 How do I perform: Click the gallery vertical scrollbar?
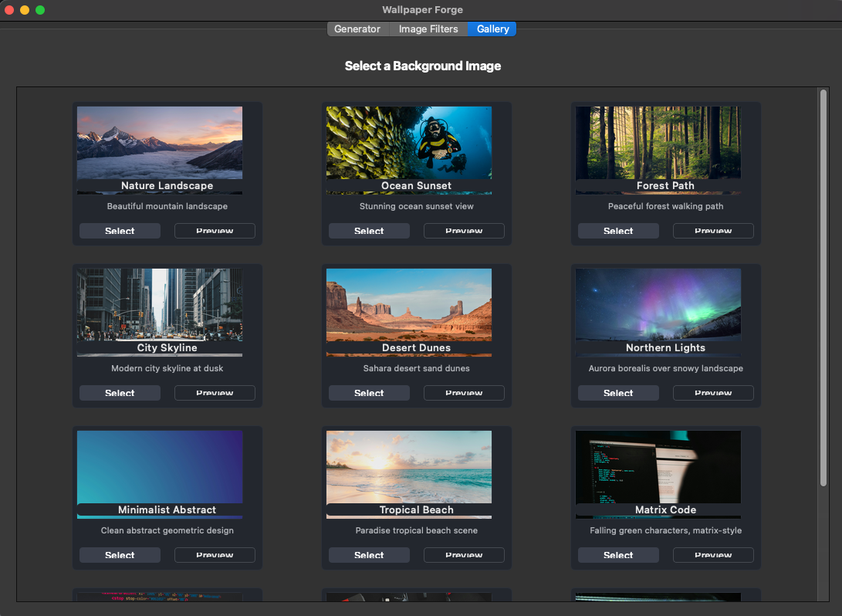(x=823, y=287)
